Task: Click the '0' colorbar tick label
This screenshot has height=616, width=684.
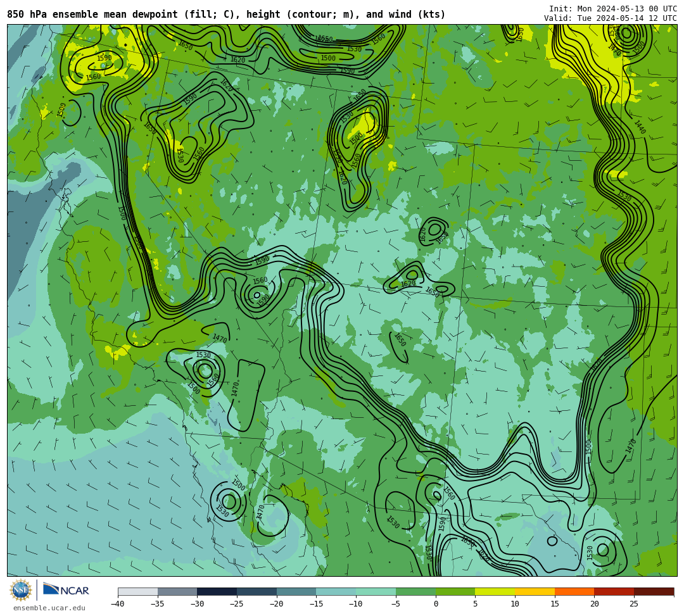Action: click(436, 604)
